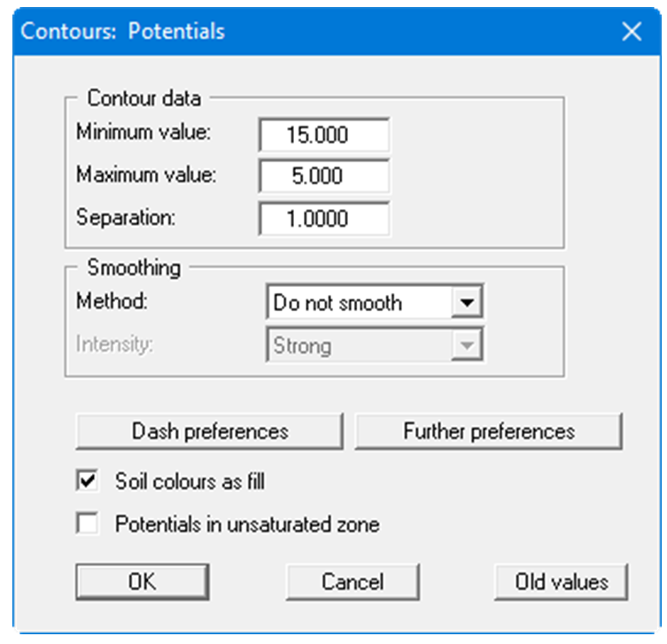Restore settings with Old values button
The image size is (667, 644).
click(562, 582)
